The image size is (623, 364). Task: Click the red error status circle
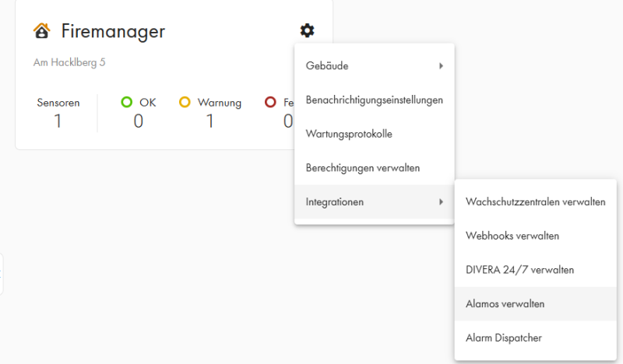(x=271, y=102)
